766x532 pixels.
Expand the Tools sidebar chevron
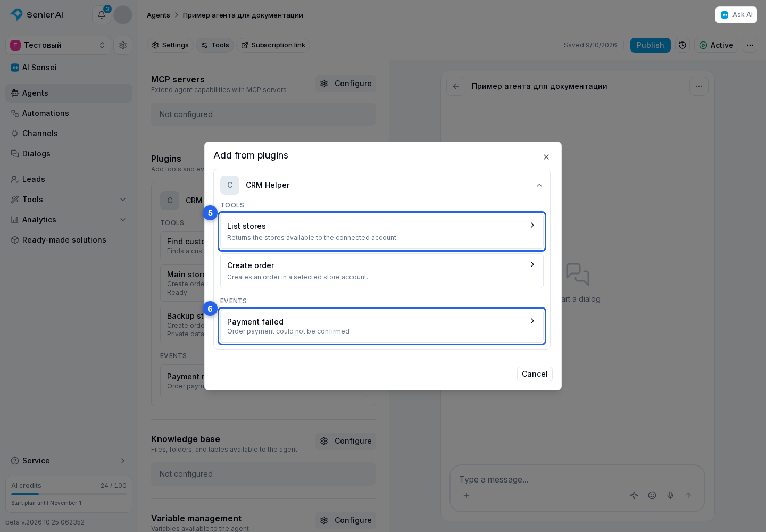123,199
